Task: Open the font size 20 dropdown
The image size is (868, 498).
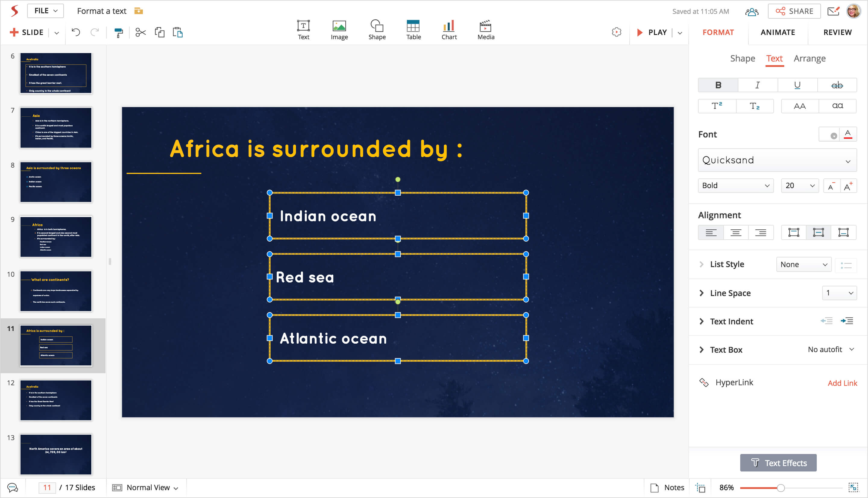Action: click(799, 186)
